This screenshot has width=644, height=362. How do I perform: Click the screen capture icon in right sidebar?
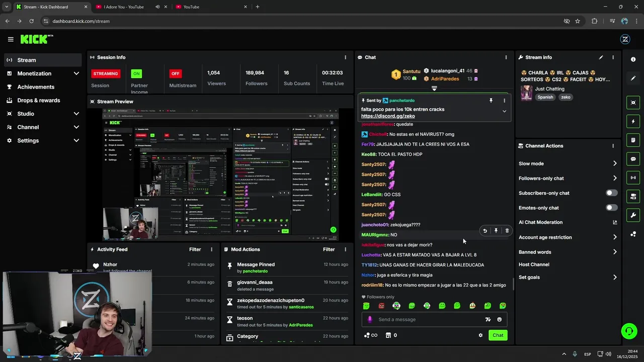(633, 103)
